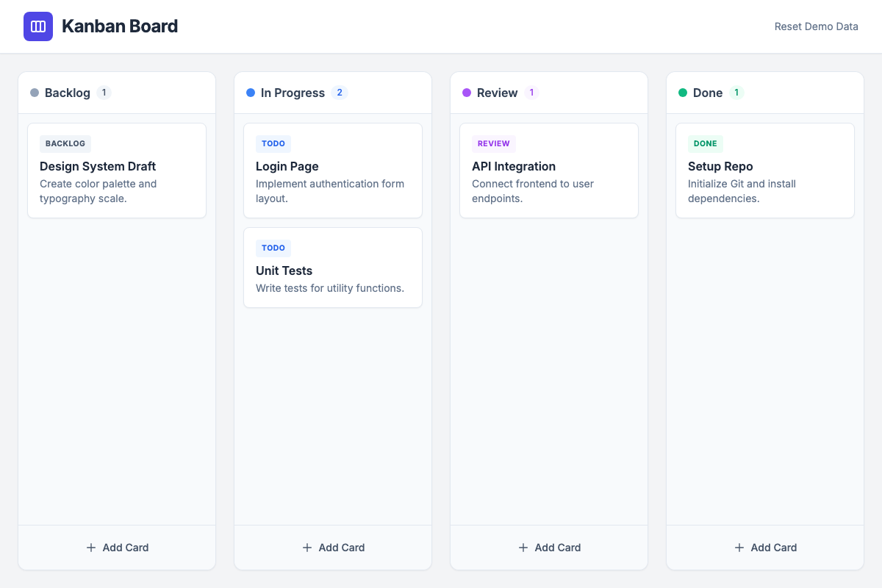Screen dimensions: 882x588
Task: Open the Unit Tests card
Action: pos(332,267)
